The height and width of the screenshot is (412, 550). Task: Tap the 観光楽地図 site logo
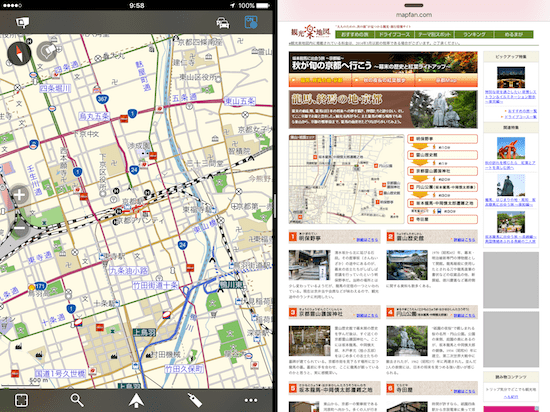(x=311, y=32)
